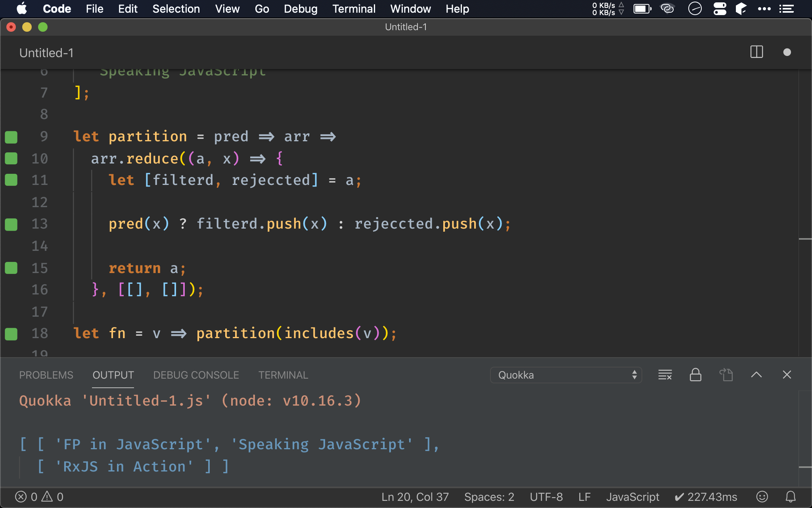Open the Window menu
Image resolution: width=812 pixels, height=508 pixels.
410,9
